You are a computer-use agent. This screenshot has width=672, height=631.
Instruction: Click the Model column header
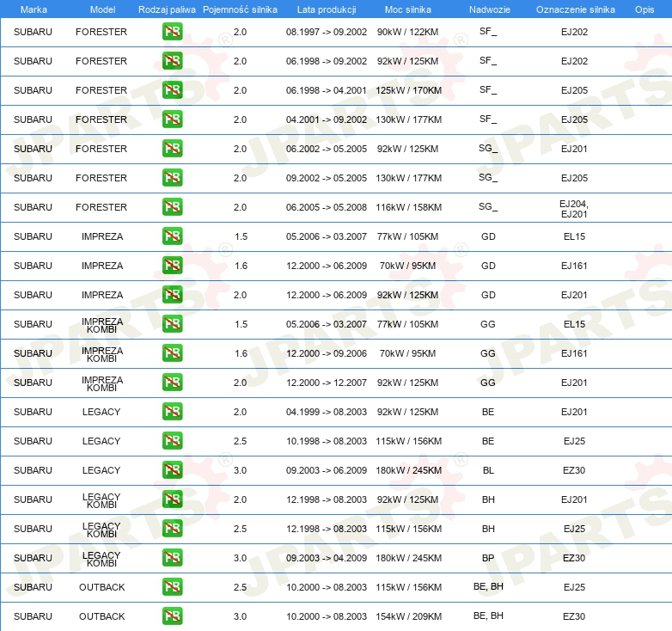pos(102,9)
